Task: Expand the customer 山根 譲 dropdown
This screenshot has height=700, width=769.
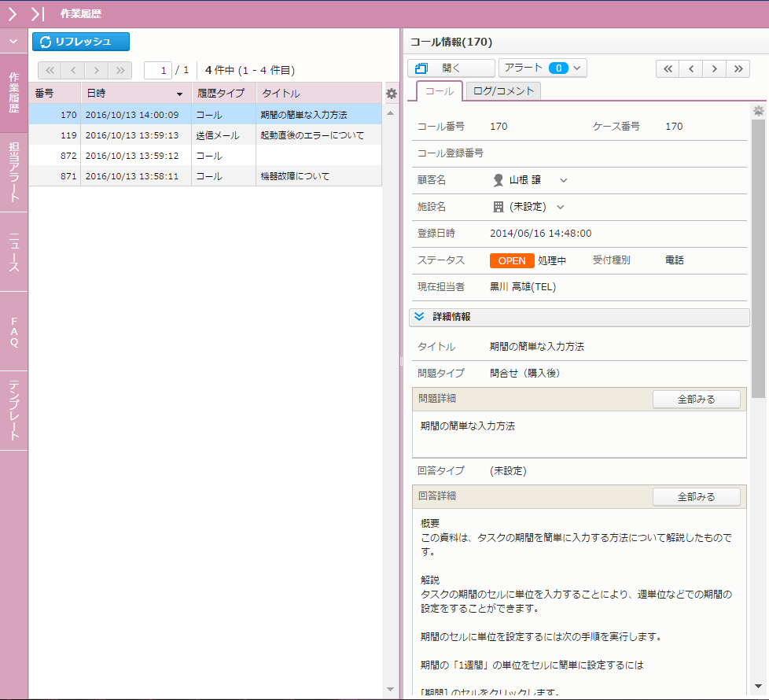Action: coord(563,180)
